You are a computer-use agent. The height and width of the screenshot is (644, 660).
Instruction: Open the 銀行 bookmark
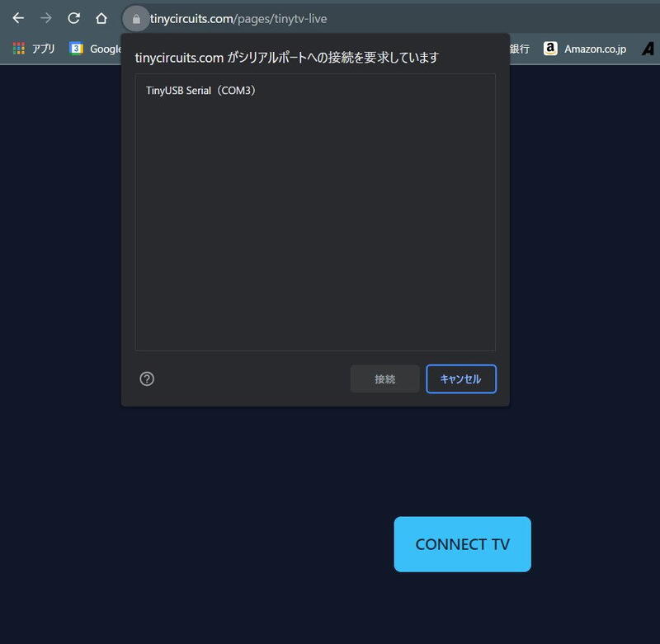click(520, 49)
